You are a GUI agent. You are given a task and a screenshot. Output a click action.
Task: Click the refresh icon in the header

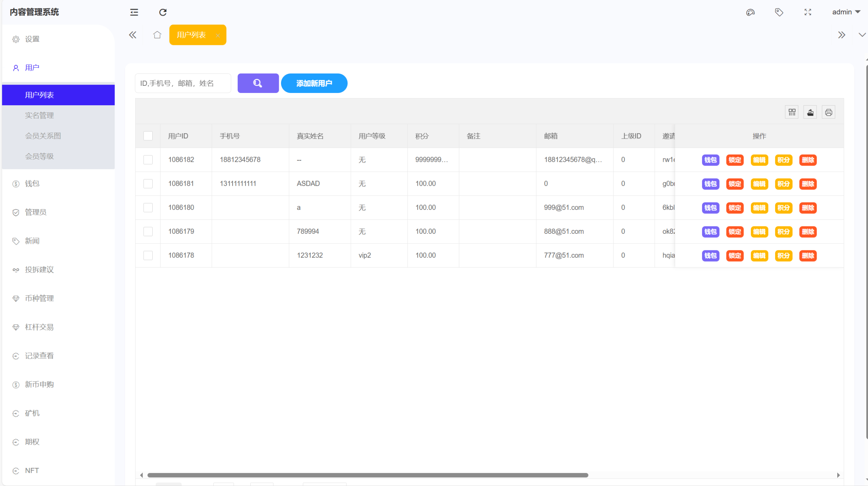[x=163, y=12]
